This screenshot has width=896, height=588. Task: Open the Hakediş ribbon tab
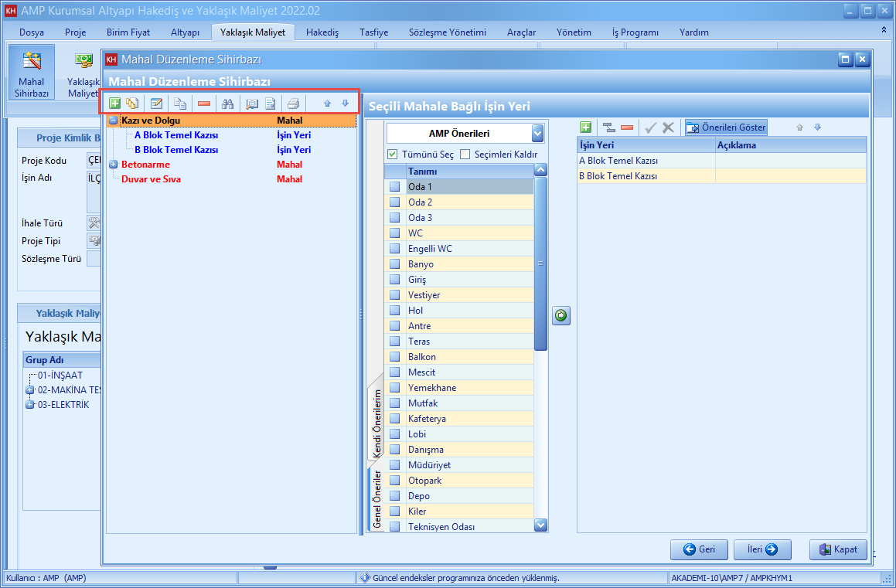tap(322, 32)
